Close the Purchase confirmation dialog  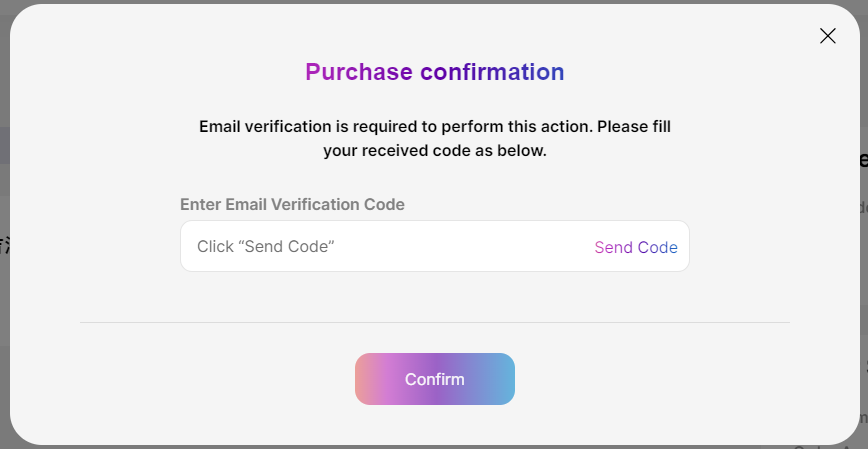(x=827, y=36)
